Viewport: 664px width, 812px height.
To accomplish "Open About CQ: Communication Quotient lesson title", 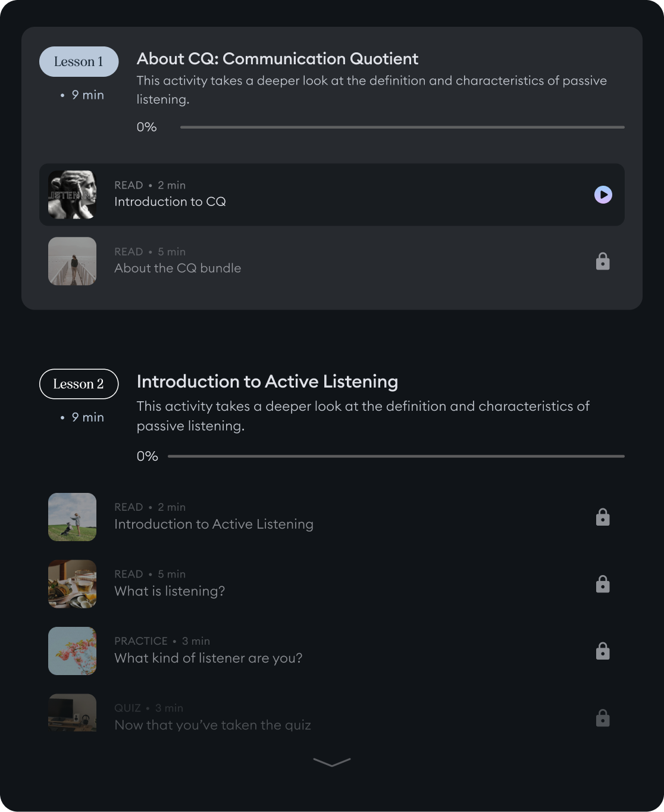I will point(277,59).
